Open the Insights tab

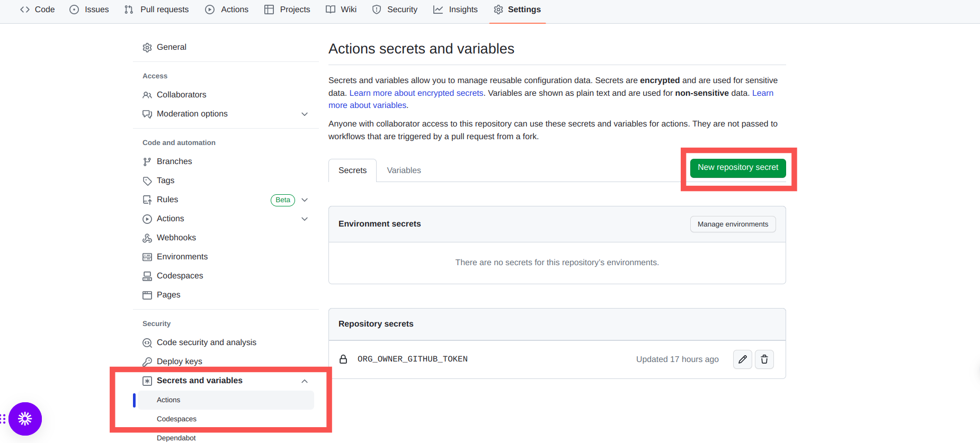point(456,10)
